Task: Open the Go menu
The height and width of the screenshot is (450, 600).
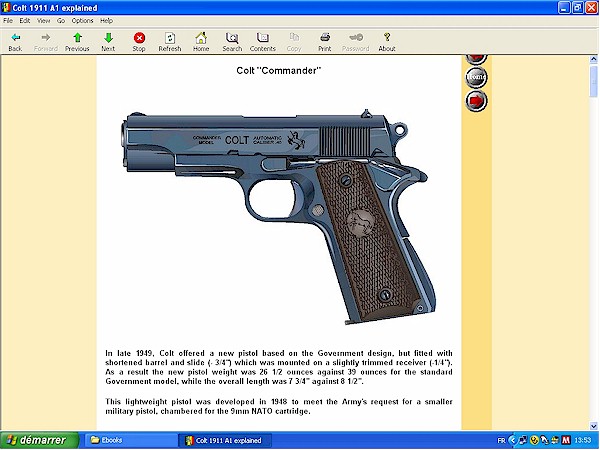Action: pyautogui.click(x=61, y=21)
